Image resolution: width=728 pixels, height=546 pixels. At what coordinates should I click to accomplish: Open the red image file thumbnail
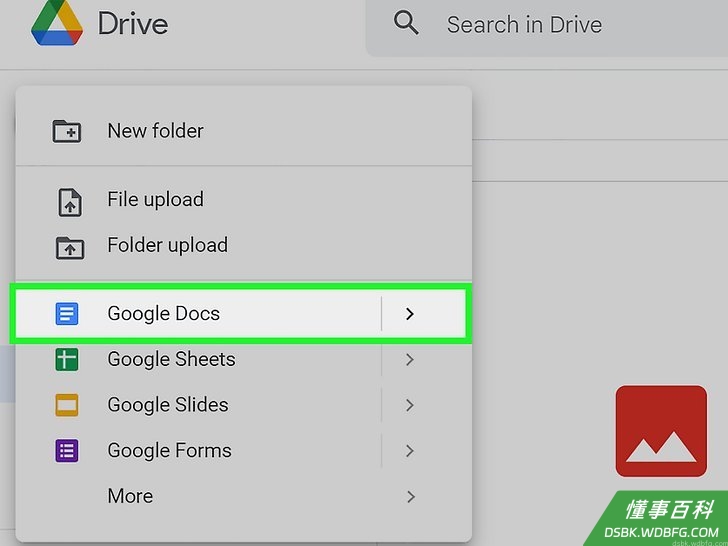pos(661,431)
